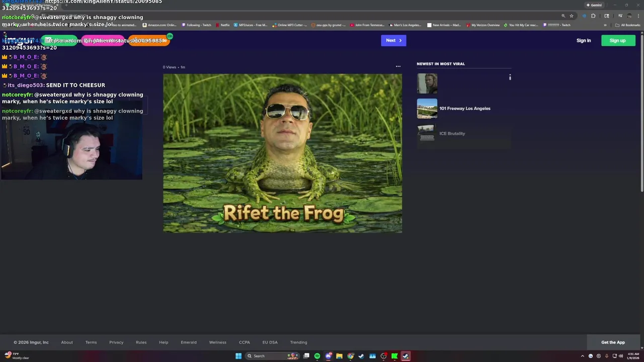Open the clock showing 4:31 AM
The height and width of the screenshot is (362, 644).
[x=633, y=356]
